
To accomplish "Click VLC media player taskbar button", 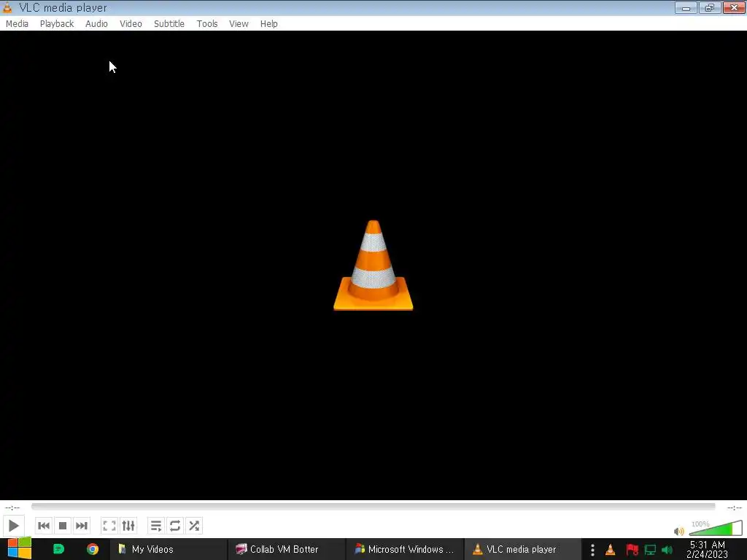I will 522,549.
